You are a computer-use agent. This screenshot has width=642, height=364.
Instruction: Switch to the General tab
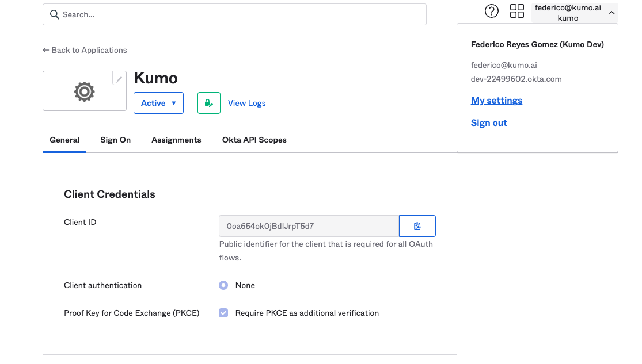[64, 140]
